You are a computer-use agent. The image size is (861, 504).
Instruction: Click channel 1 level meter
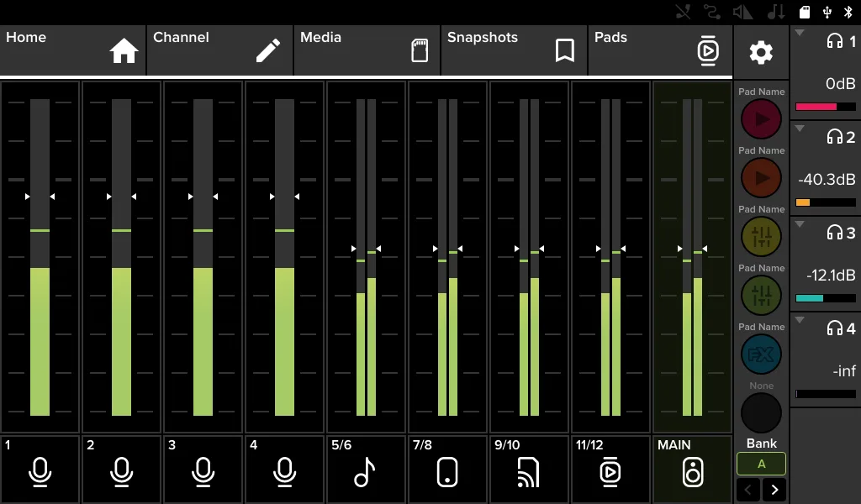[40, 257]
